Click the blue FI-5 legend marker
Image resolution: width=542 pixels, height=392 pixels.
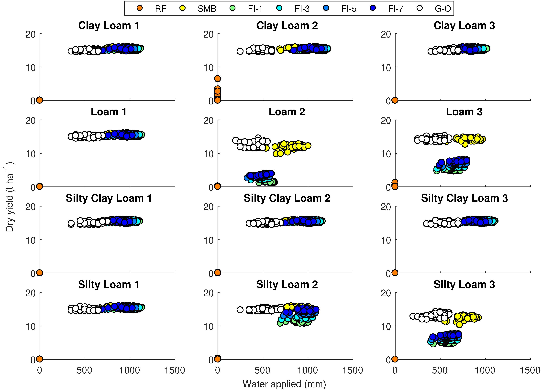click(x=326, y=8)
